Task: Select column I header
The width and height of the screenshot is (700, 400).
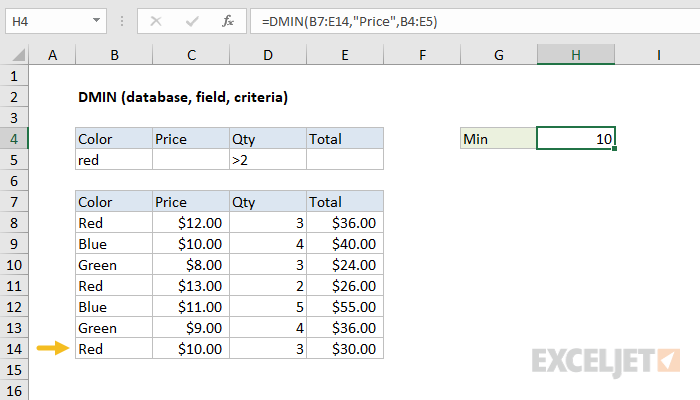Action: (x=658, y=55)
